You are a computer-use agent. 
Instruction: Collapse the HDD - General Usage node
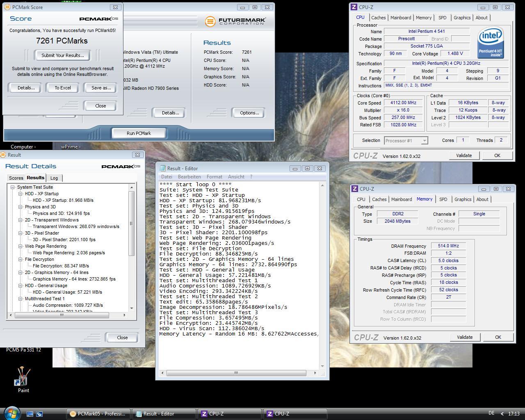coord(21,285)
